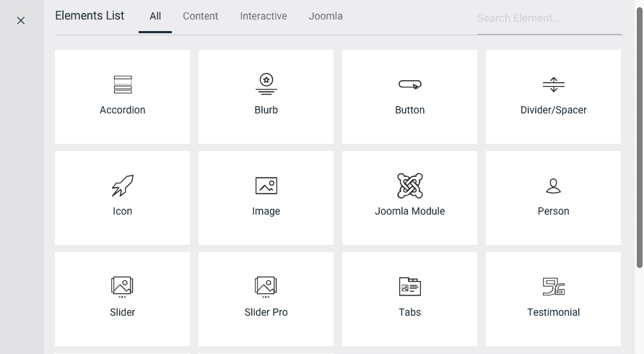
Task: Click the Testimonial label text
Action: [554, 312]
